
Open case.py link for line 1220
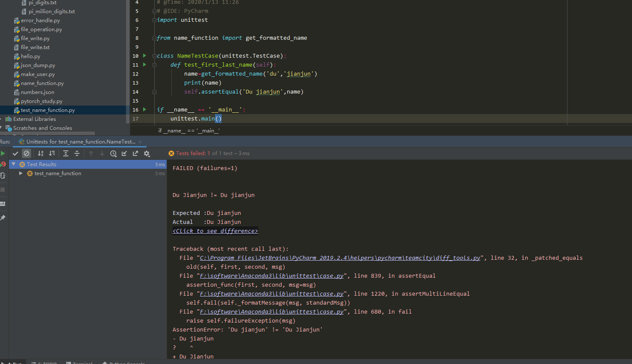(272, 294)
